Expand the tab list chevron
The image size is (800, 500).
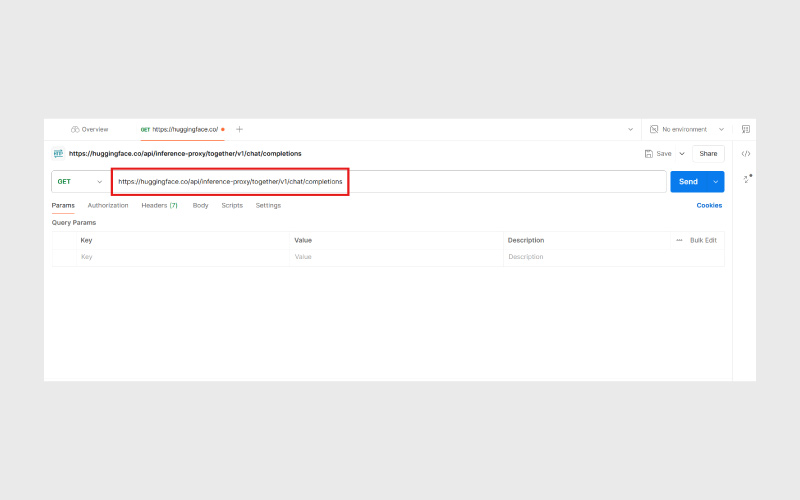630,129
